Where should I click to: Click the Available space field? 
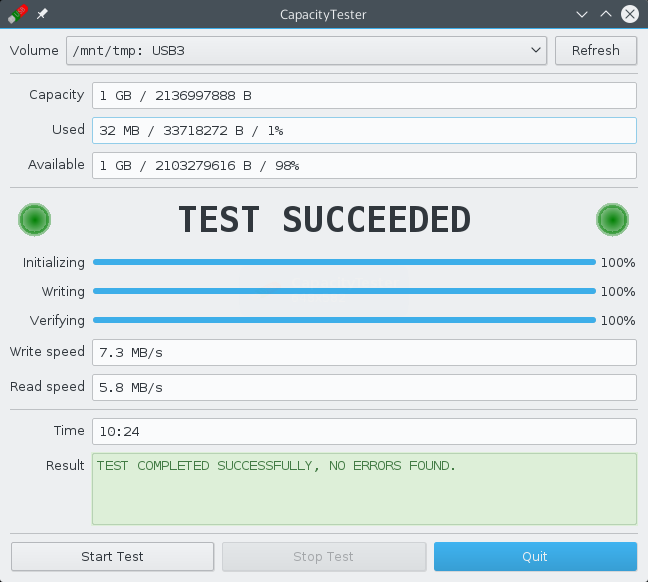pyautogui.click(x=364, y=165)
